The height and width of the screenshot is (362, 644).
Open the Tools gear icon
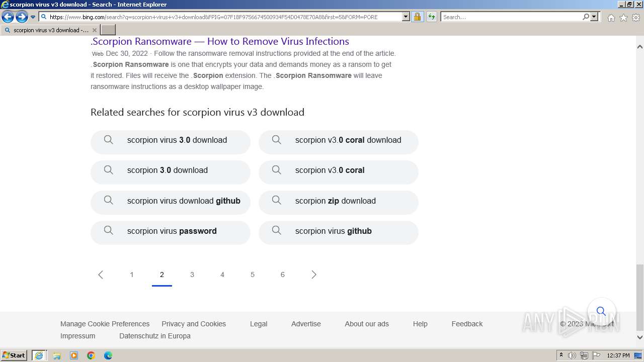coord(636,18)
